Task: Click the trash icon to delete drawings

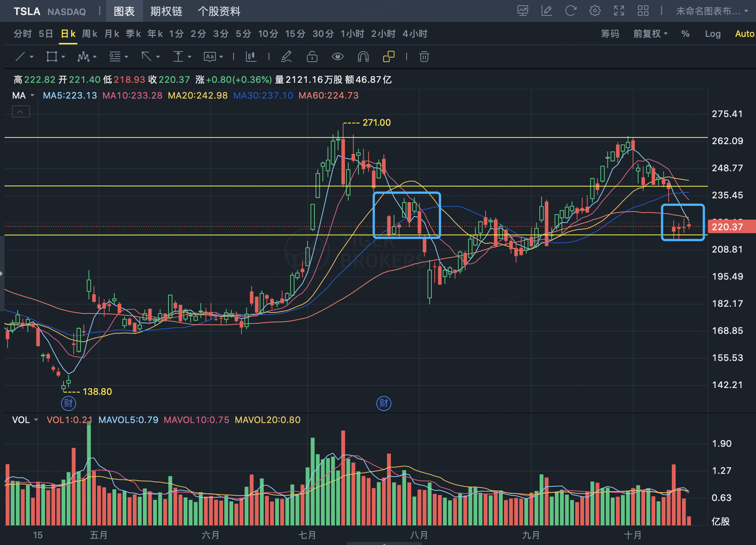Action: pos(424,57)
